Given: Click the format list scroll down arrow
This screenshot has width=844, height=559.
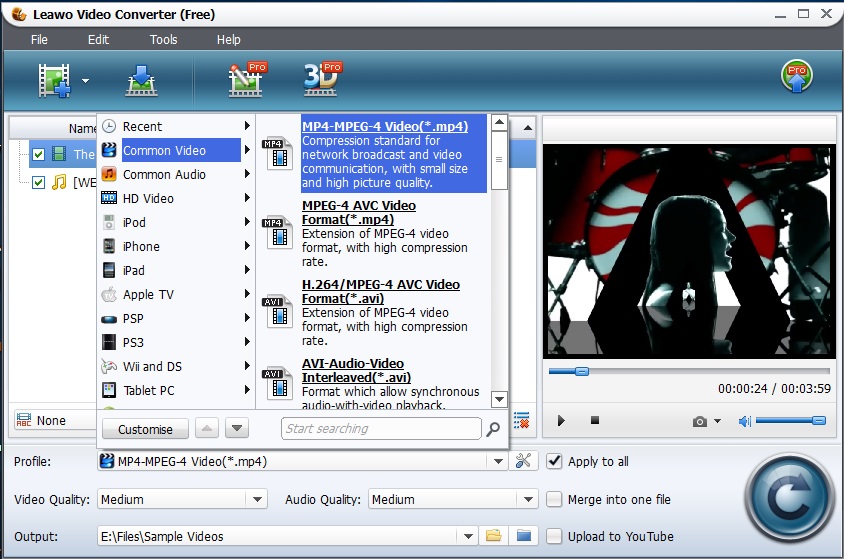Looking at the screenshot, I should (x=499, y=399).
